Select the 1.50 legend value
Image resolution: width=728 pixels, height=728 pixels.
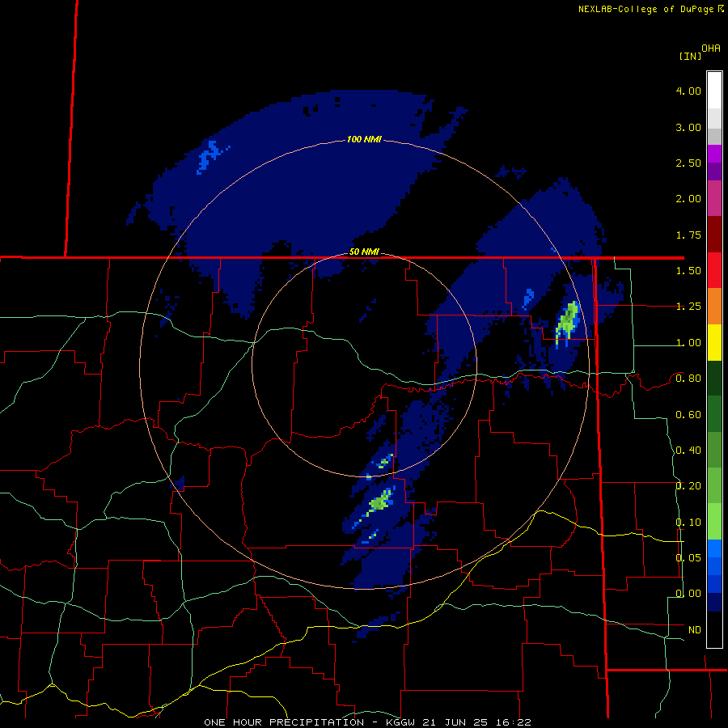click(688, 271)
